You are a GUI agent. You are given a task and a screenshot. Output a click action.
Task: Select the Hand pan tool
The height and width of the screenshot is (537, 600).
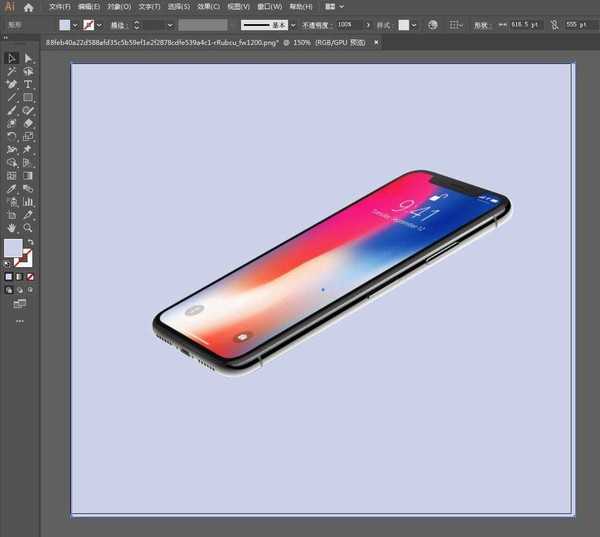12,227
